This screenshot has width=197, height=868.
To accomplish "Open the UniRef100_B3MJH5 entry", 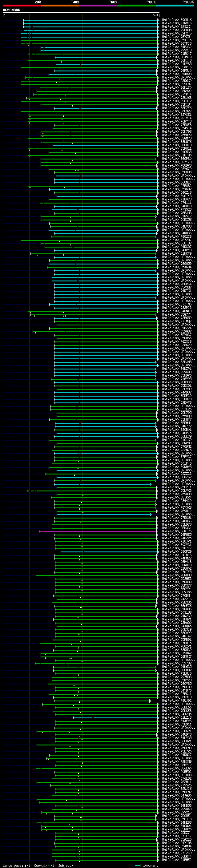I will click(176, 362).
